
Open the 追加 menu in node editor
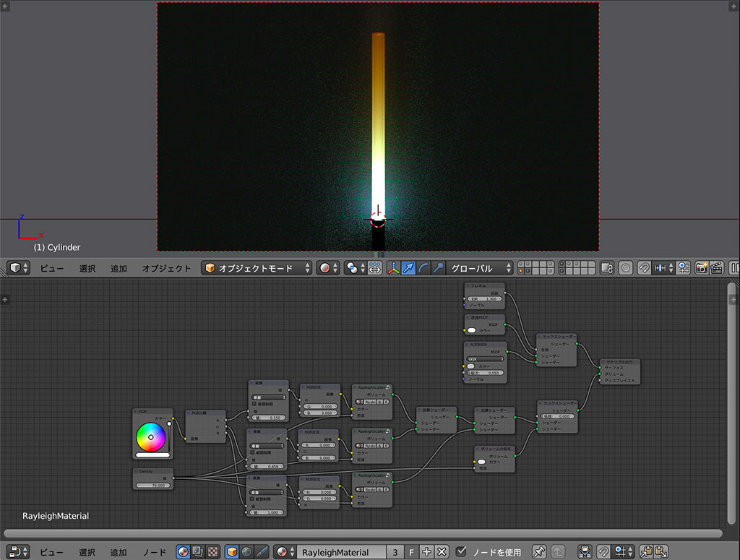(119, 552)
